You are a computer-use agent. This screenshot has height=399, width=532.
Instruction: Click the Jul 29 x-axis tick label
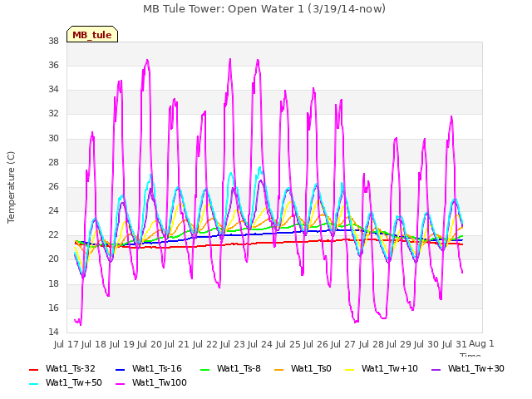399,344
